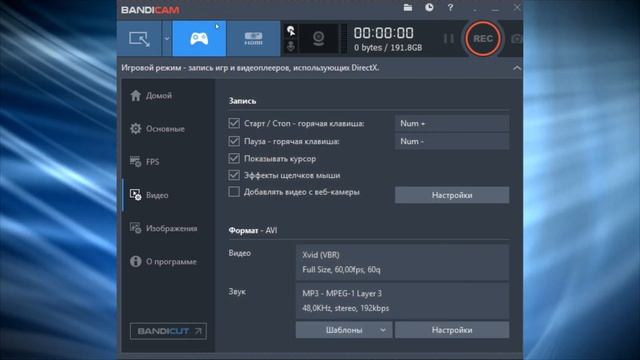Open help question mark icon
The image size is (640, 360).
pyautogui.click(x=450, y=8)
